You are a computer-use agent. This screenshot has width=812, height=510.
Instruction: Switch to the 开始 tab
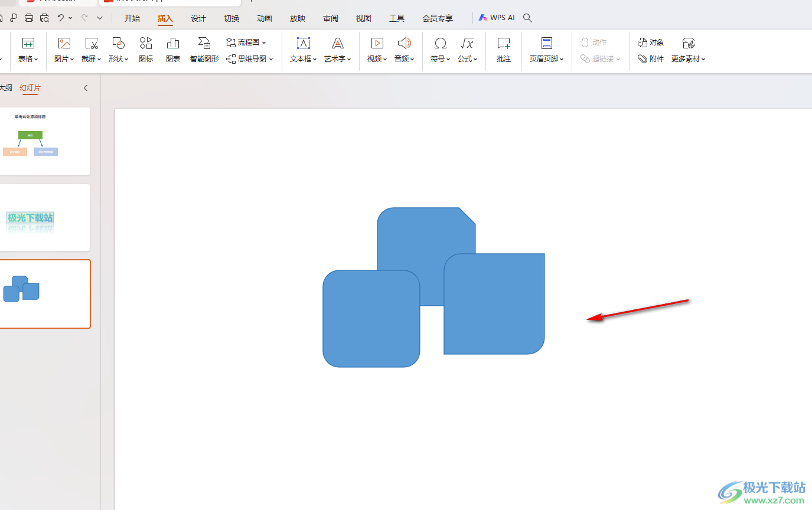[x=132, y=18]
